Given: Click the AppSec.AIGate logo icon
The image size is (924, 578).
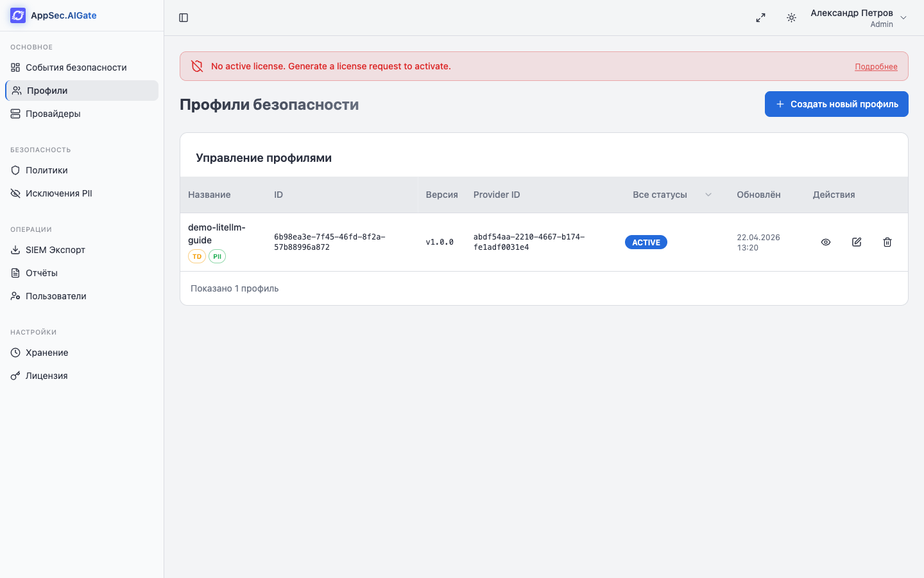Looking at the screenshot, I should tap(18, 15).
